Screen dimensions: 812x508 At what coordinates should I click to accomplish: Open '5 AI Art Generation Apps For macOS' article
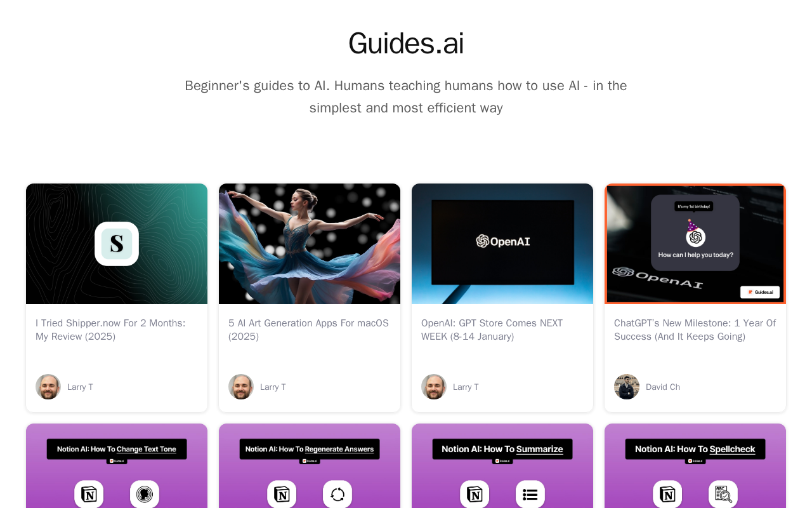[x=308, y=330]
